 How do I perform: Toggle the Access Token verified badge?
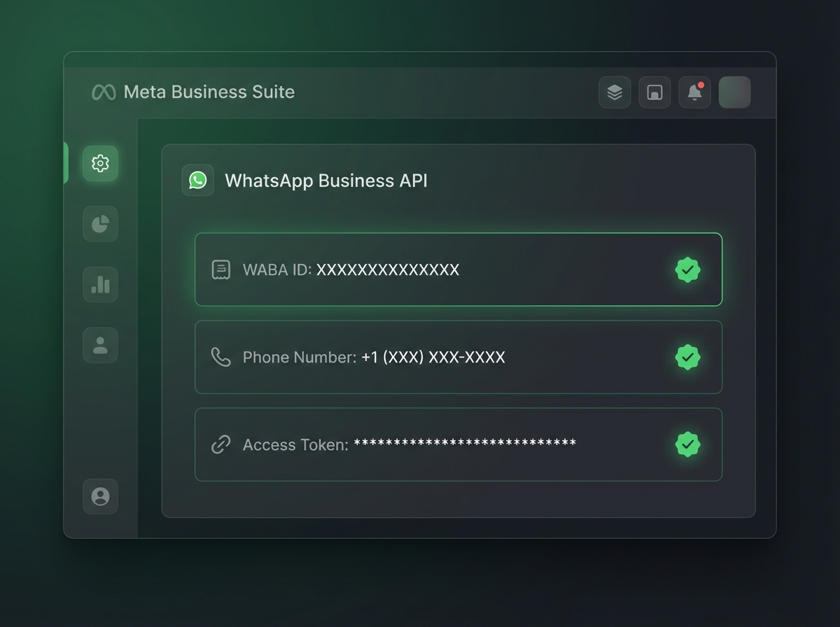click(x=687, y=444)
